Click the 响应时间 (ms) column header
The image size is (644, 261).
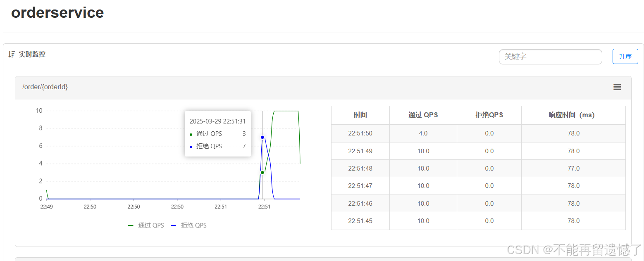pos(573,115)
